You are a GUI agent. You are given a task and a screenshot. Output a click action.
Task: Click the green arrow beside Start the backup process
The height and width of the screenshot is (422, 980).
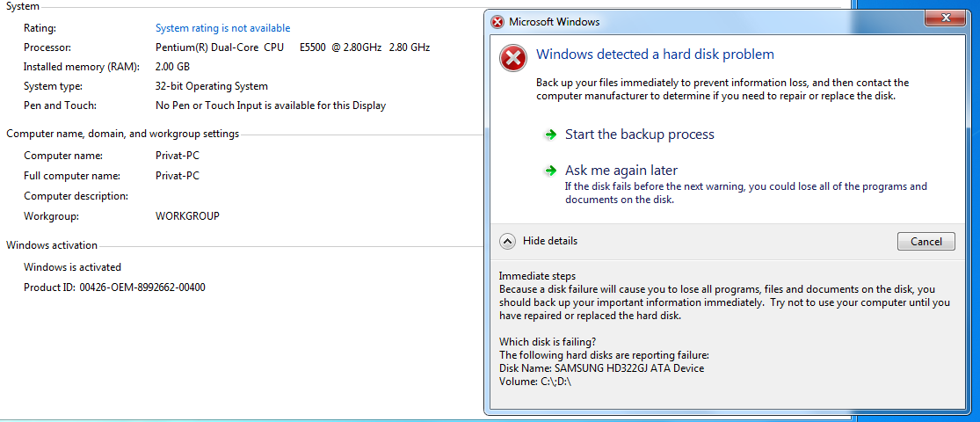coord(550,135)
